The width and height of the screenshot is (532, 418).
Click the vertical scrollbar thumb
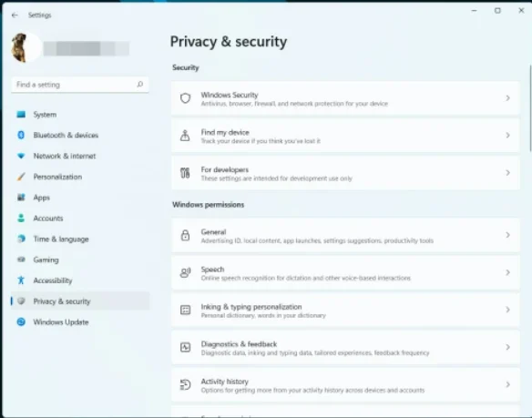530,107
